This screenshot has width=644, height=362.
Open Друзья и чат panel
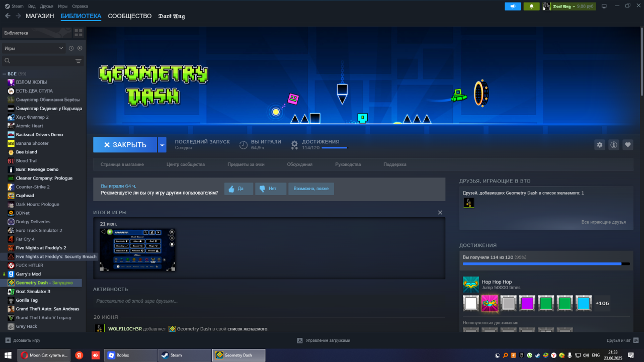(x=622, y=340)
